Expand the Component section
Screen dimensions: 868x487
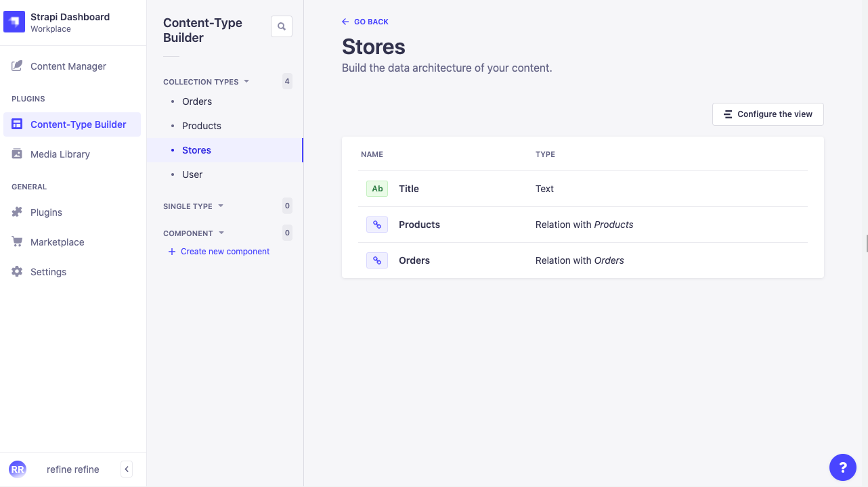pos(221,233)
